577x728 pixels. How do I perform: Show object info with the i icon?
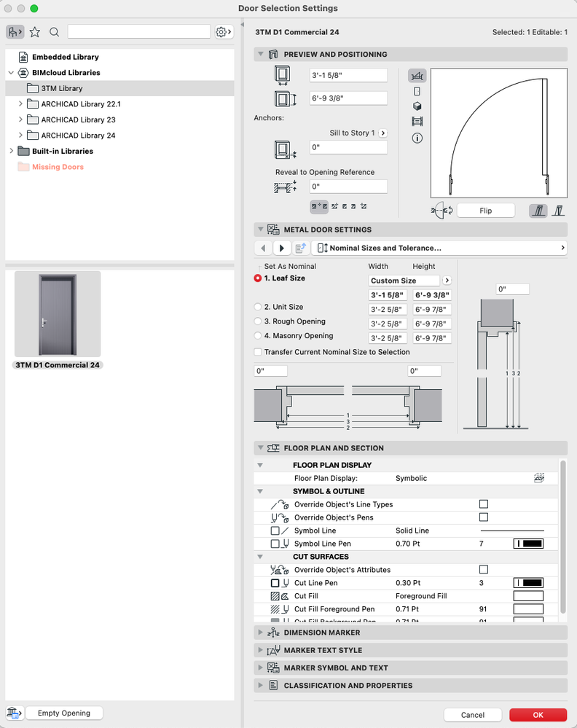tap(417, 138)
